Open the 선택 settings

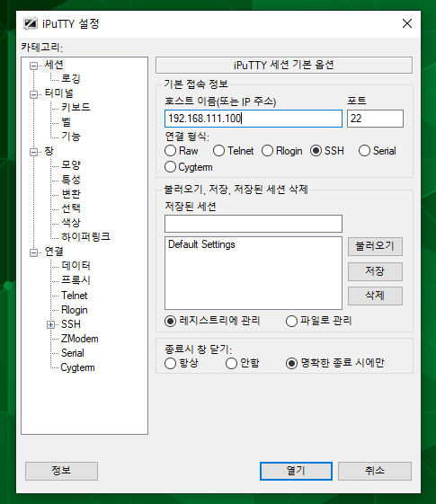[71, 208]
